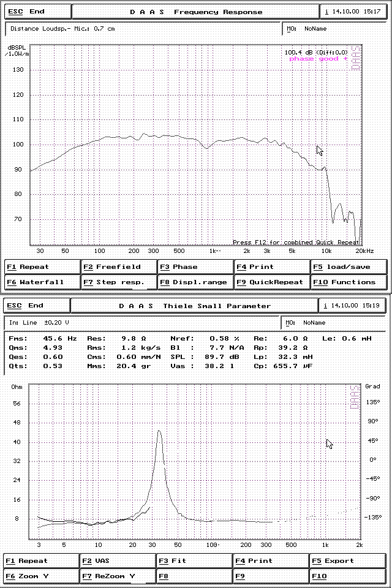Click F7 ReZoom Y button

coord(119,576)
